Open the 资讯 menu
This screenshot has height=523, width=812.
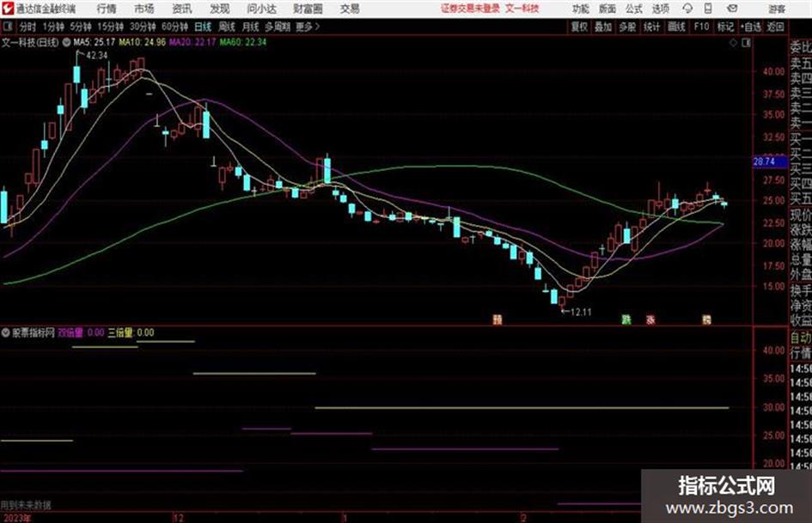pos(182,9)
